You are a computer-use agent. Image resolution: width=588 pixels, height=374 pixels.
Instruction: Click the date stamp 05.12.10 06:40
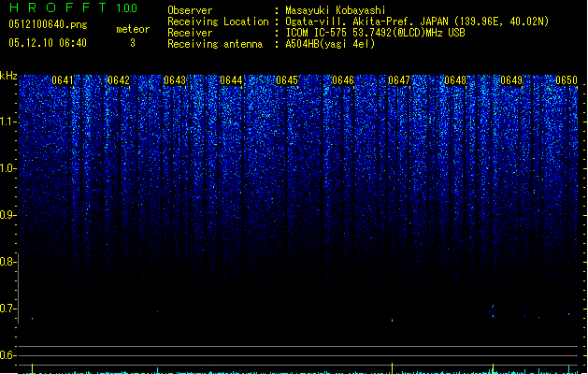[48, 43]
